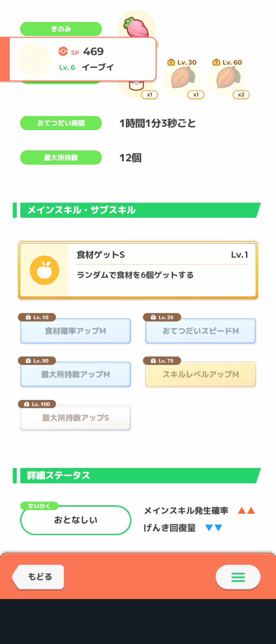
Task: Tap the round Pokémon portrait beside イーブイ
Action: click(x=34, y=59)
